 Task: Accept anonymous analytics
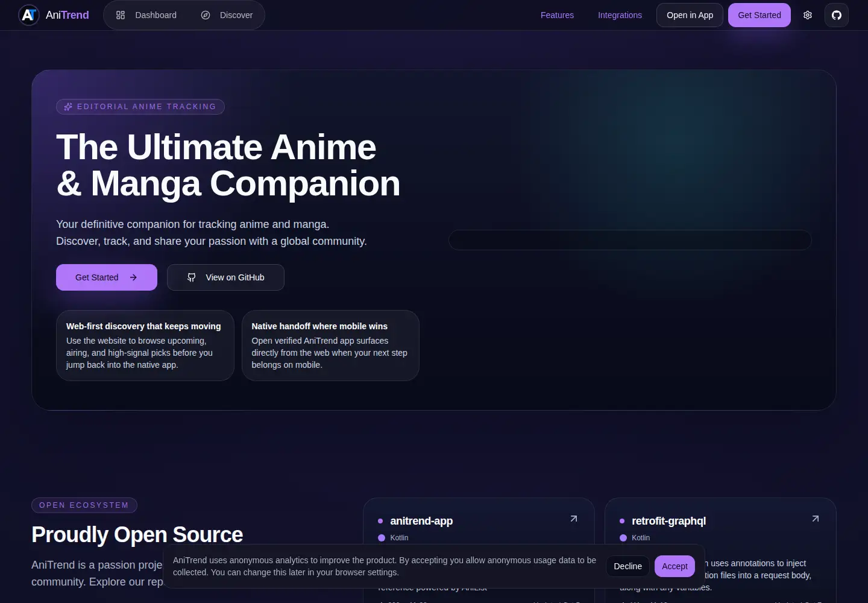[675, 566]
